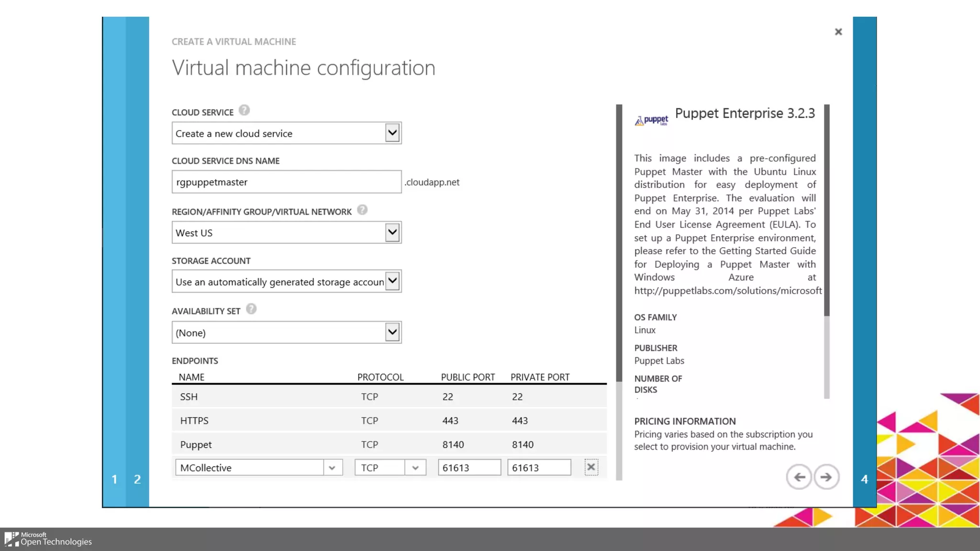980x551 pixels.
Task: Click the Region/Affinity Group help icon
Action: 362,210
